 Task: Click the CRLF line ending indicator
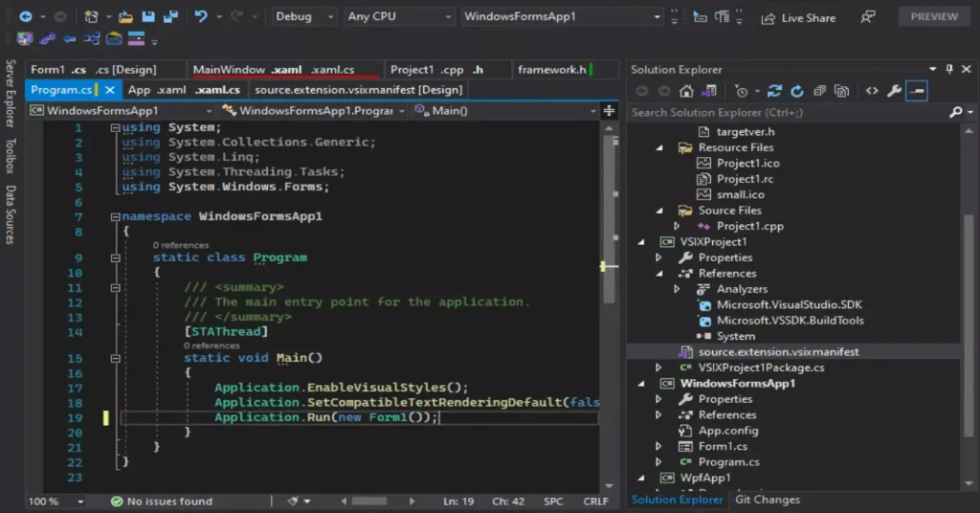pos(595,502)
